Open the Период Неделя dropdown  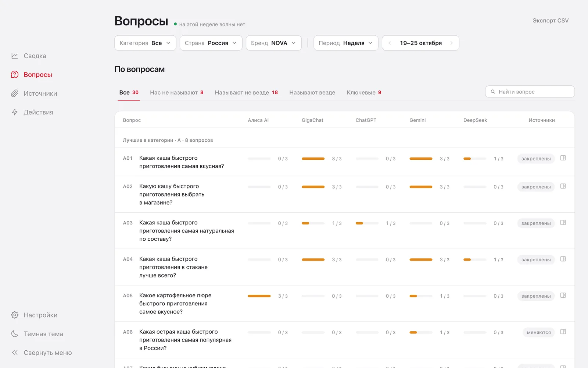[346, 43]
